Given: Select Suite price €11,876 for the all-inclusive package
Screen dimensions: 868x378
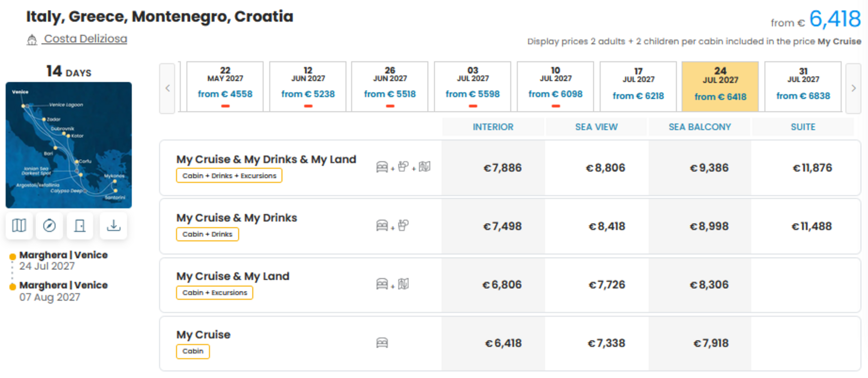Looking at the screenshot, I should point(812,168).
